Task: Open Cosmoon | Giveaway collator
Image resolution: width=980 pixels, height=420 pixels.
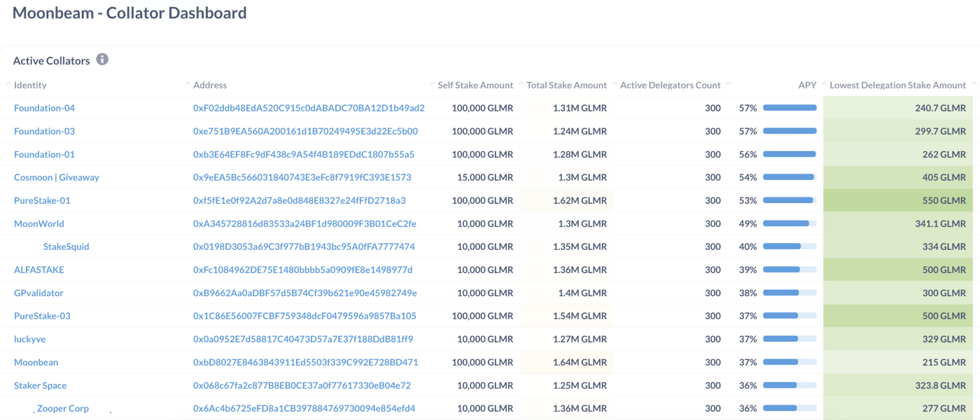Action: [57, 177]
